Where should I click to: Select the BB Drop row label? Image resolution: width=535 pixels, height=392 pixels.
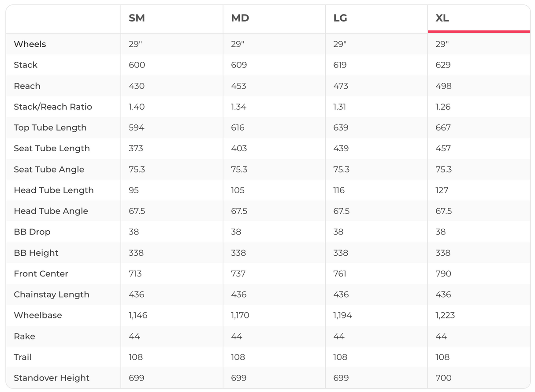pyautogui.click(x=32, y=232)
